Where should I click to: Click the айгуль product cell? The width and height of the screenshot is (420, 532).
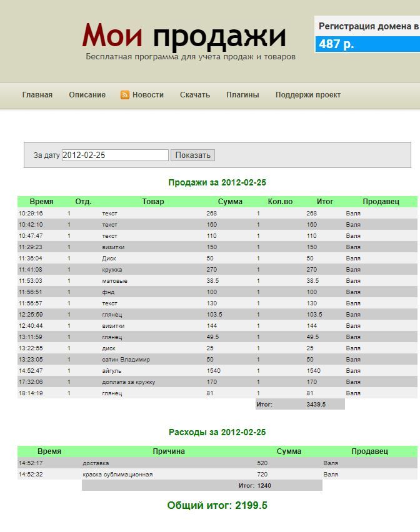(112, 371)
